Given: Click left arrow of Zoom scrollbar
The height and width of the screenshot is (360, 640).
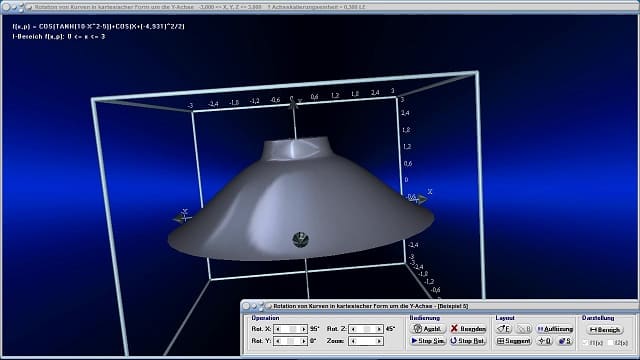Looking at the screenshot, I should [353, 341].
